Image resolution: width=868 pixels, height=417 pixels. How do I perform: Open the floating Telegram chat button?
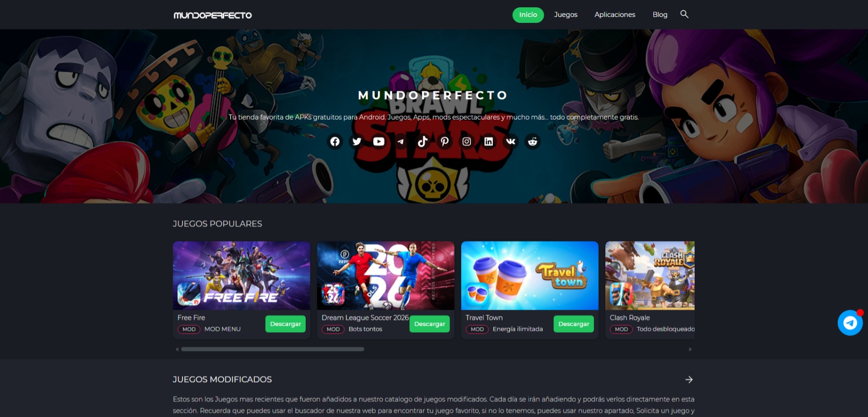(850, 323)
